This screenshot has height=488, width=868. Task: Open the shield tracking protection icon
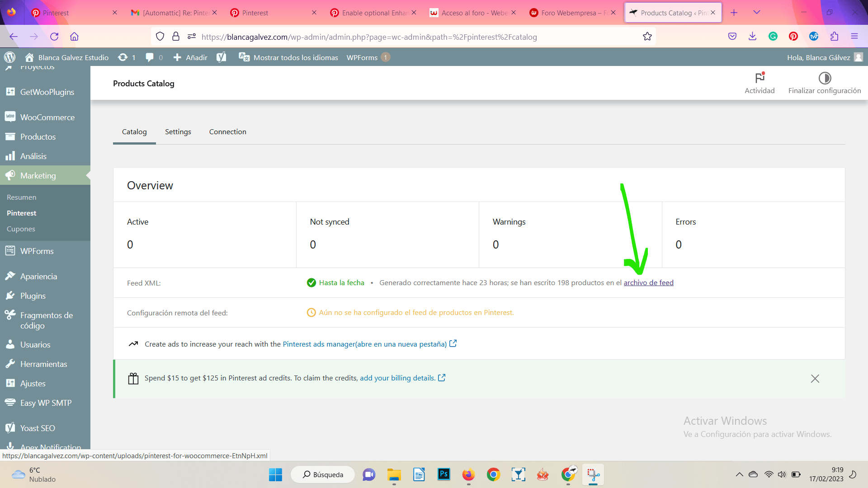(160, 37)
